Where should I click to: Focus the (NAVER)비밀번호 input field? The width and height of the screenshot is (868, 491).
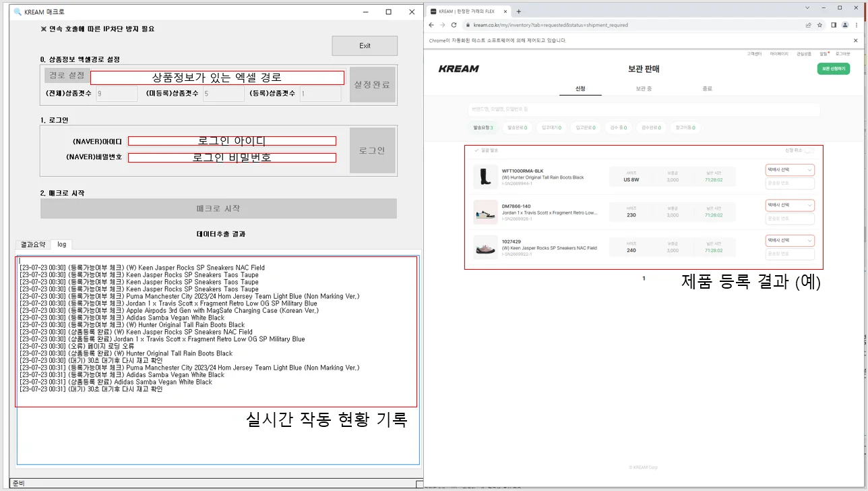(232, 158)
